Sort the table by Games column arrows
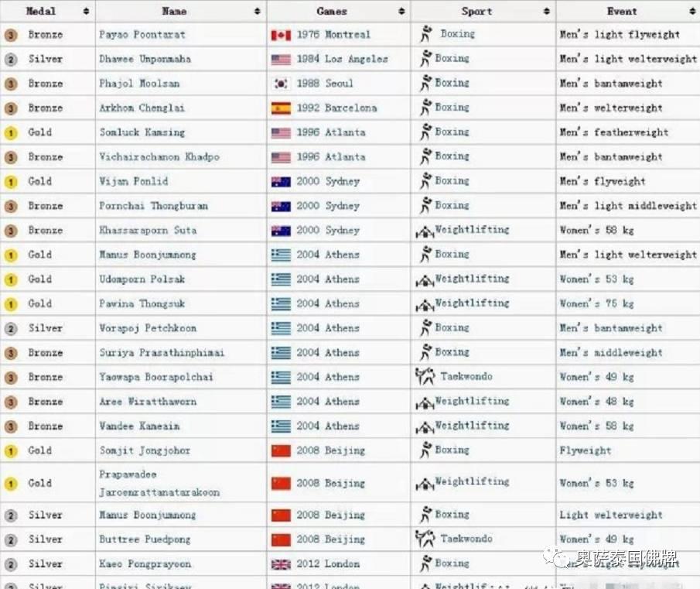This screenshot has height=589, width=700. [x=401, y=12]
